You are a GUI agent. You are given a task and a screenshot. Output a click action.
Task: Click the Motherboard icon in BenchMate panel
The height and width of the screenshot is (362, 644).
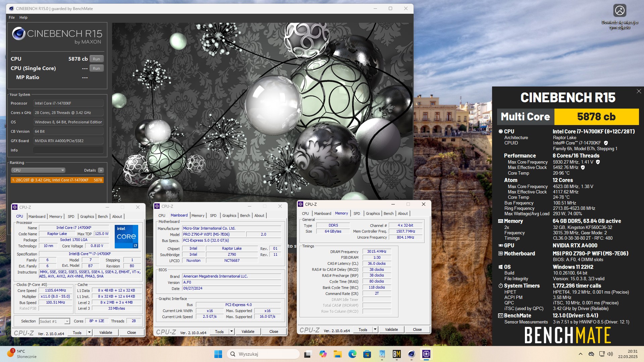pyautogui.click(x=500, y=253)
